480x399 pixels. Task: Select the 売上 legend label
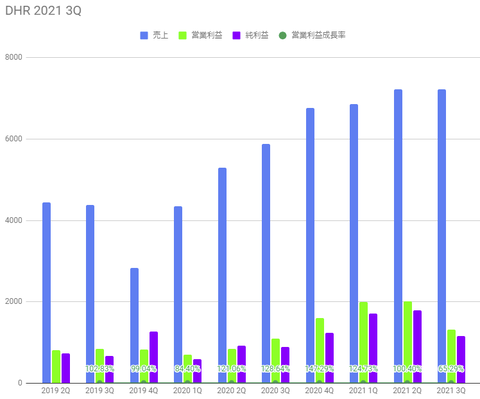click(160, 35)
